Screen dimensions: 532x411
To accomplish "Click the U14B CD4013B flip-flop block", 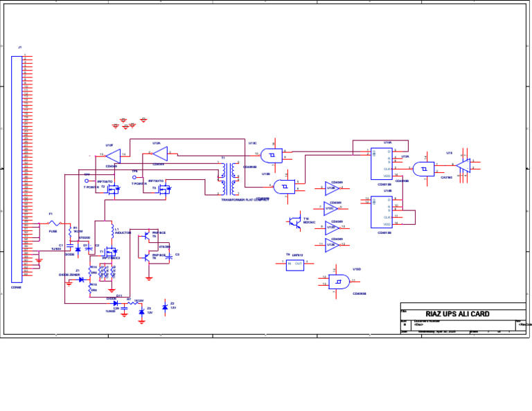I will pyautogui.click(x=382, y=212).
